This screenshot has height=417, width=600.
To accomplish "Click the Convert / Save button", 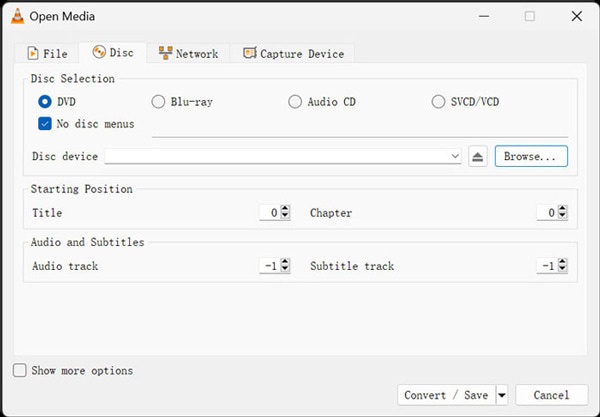I will pos(447,395).
